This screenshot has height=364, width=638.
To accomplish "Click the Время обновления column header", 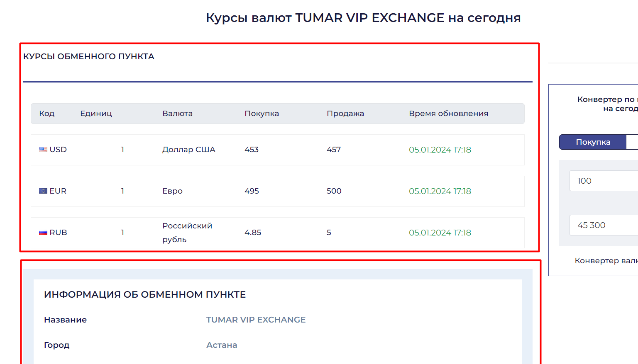I will [x=448, y=114].
